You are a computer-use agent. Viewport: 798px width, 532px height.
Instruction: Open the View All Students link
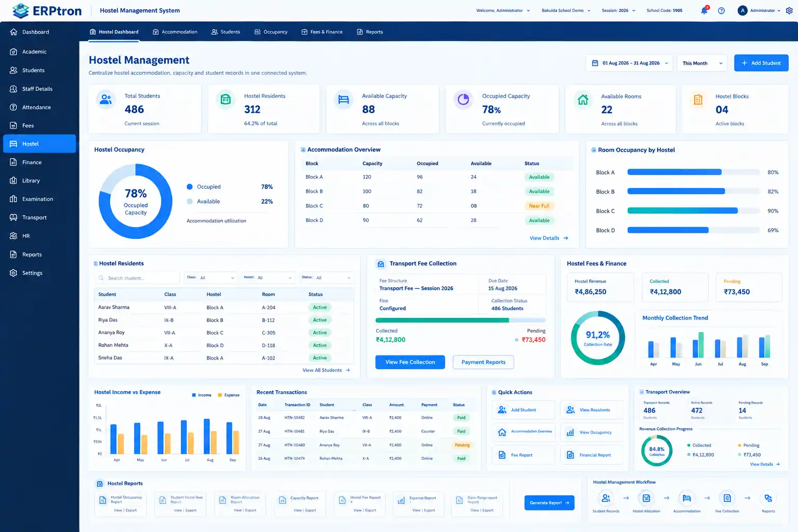coord(326,370)
